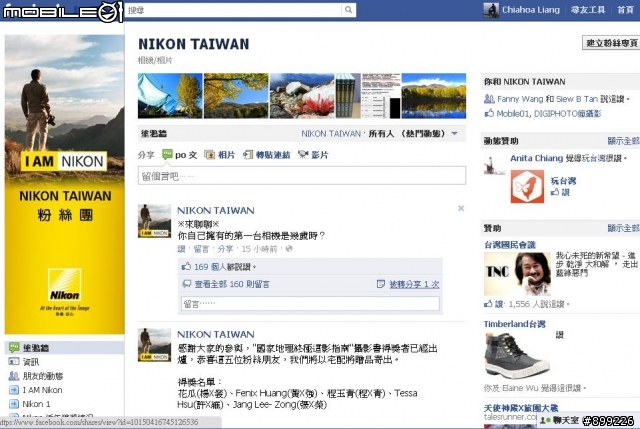Viewport: 640px width, 429px height.
Task: Expand the wall filter dropdown arrow
Action: tap(455, 133)
